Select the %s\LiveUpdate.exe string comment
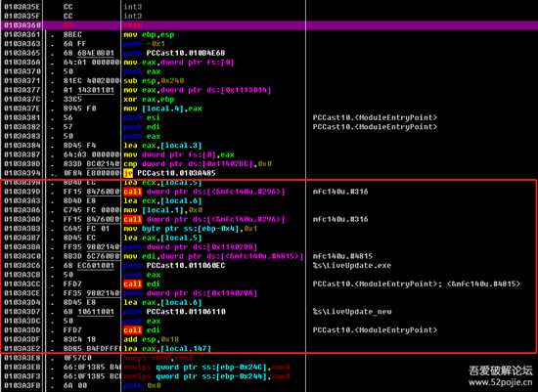538x392 pixels. click(x=352, y=266)
